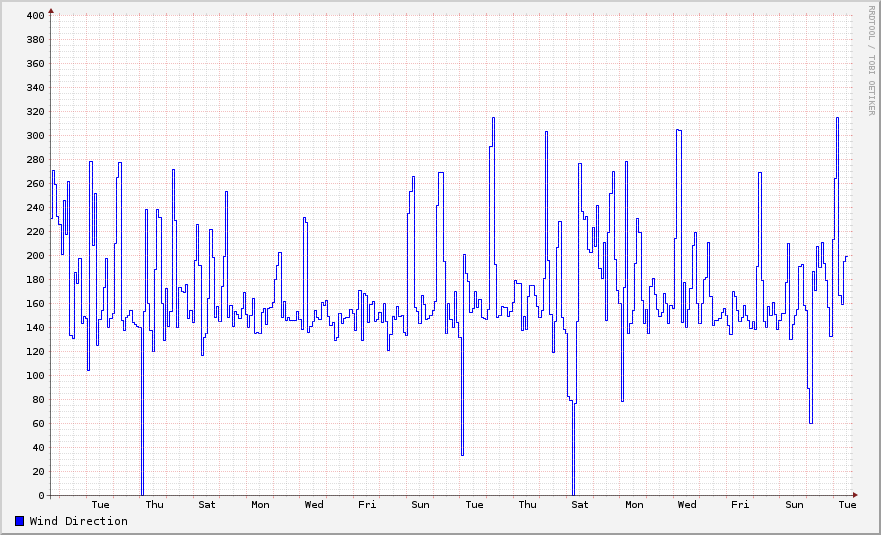Select the 'Wind Direction' legend label
The height and width of the screenshot is (535, 881).
point(79,521)
